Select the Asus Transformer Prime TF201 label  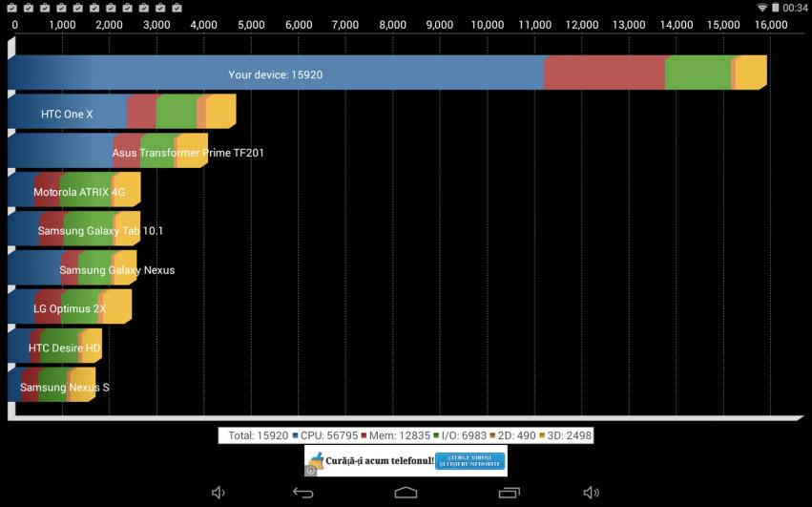pyautogui.click(x=188, y=153)
